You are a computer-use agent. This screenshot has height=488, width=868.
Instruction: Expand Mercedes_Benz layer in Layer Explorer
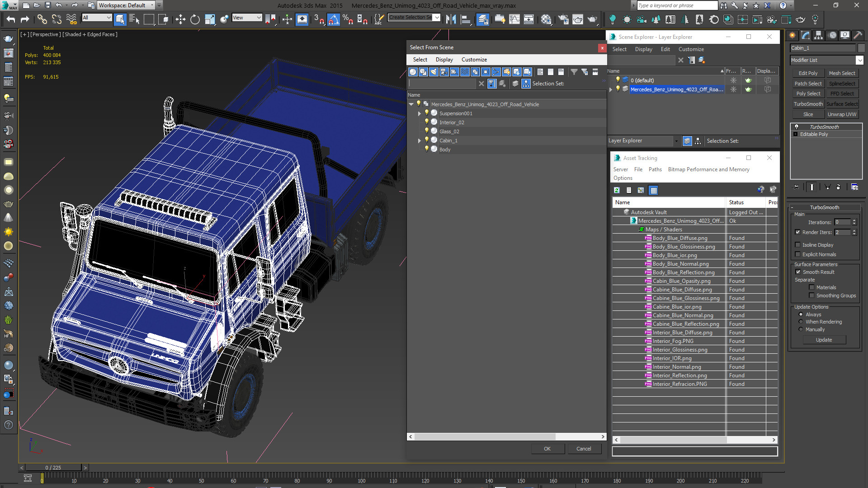[x=611, y=89]
